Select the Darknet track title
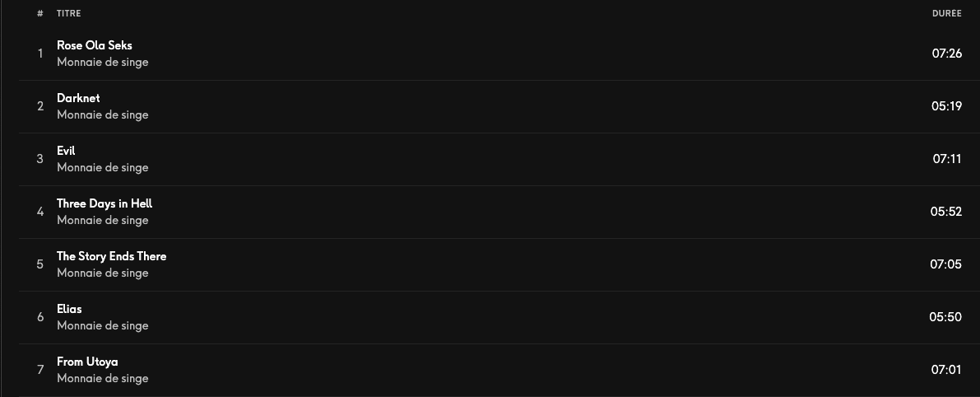 point(78,98)
